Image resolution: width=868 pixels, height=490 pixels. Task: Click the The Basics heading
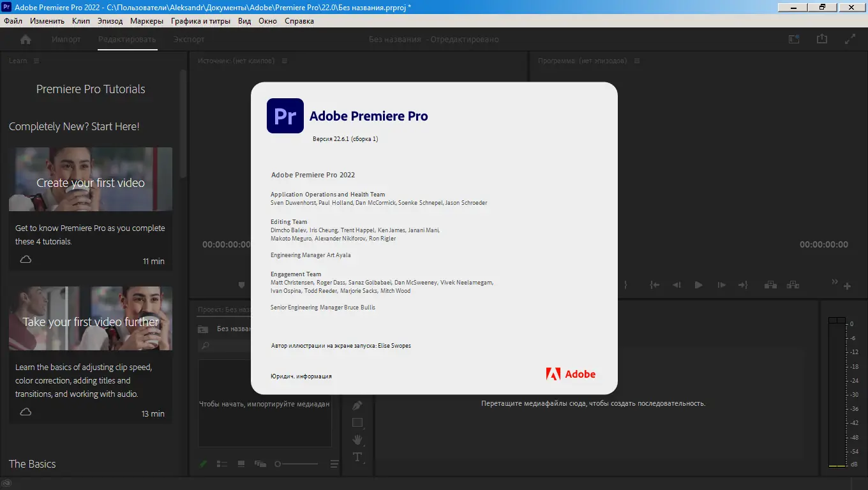click(x=33, y=464)
